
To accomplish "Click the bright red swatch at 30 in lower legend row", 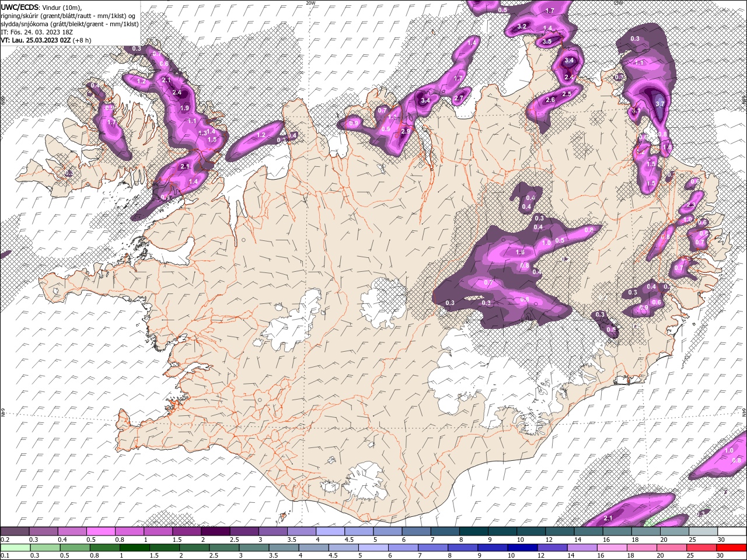I will pyautogui.click(x=731, y=548).
